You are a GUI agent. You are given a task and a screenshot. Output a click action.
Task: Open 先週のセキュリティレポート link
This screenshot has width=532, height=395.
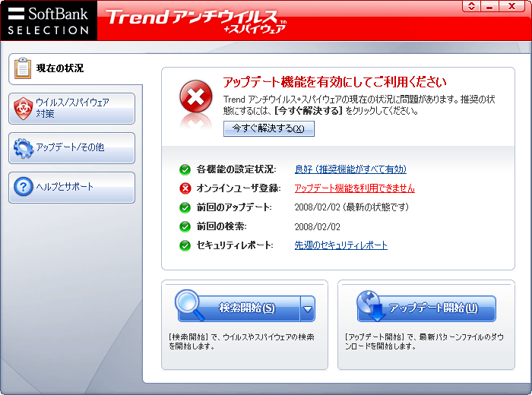(341, 245)
